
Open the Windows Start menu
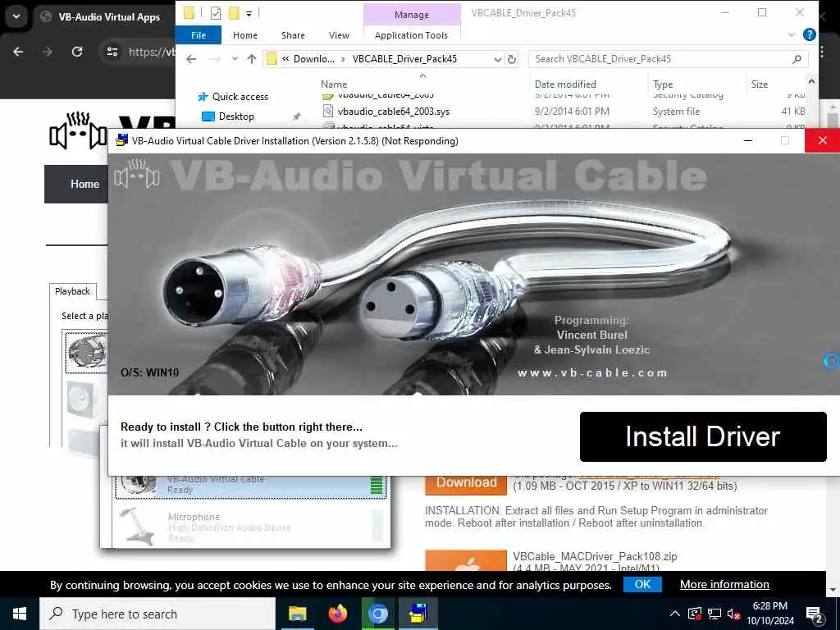[20, 614]
